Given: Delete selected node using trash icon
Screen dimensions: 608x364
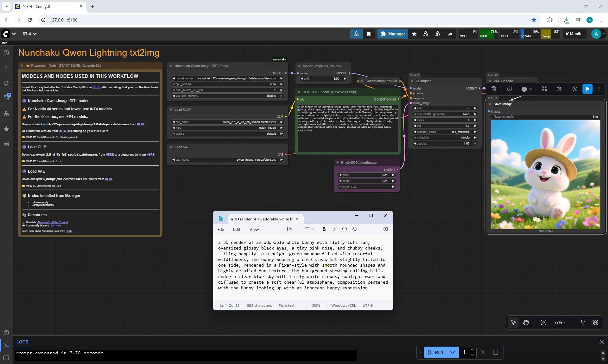Looking at the screenshot, I should [494, 89].
